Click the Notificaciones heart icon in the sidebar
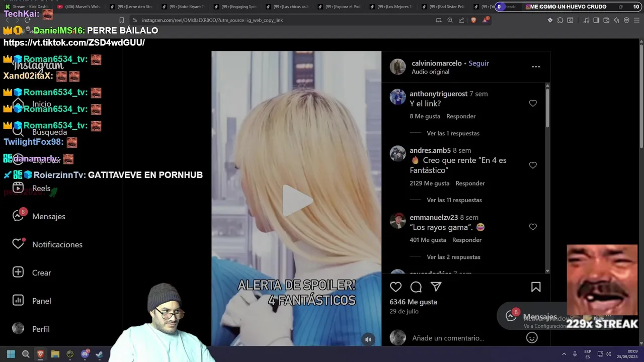Viewport: 644px width, 362px height. [18, 244]
